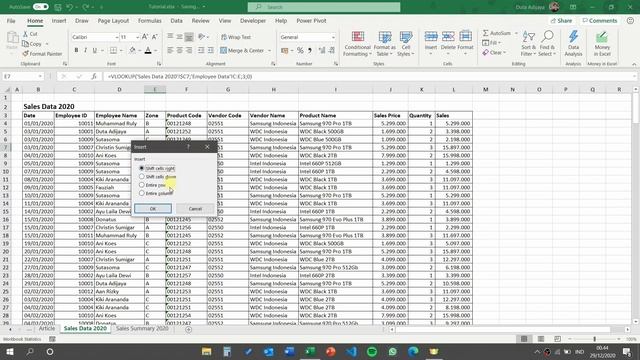
Task: Switch to Normal view in status bar
Action: coord(524,339)
